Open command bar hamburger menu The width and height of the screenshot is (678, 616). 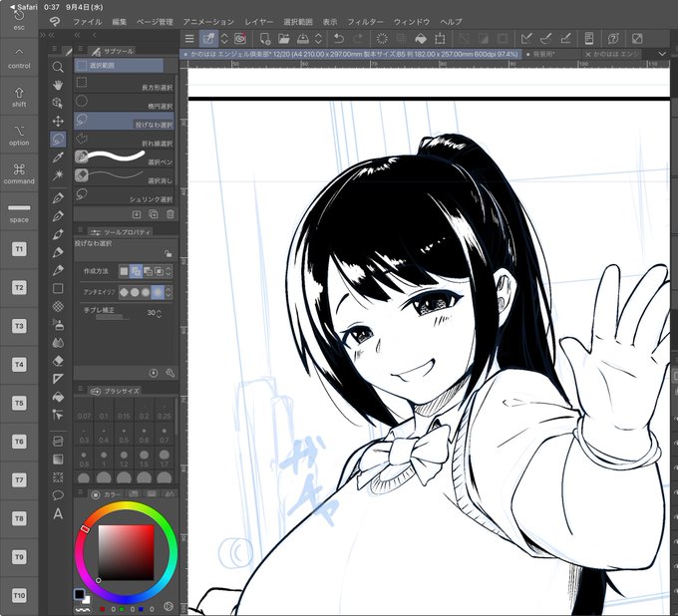pos(189,39)
